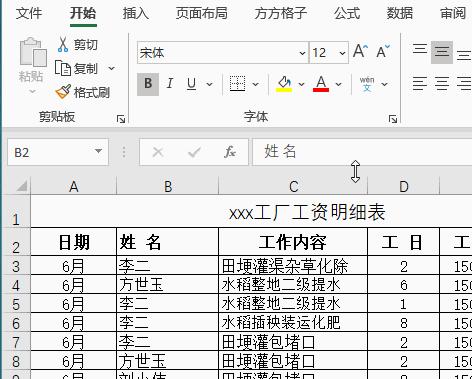Select 方世玉 in row 4
472x379 pixels.
168,284
